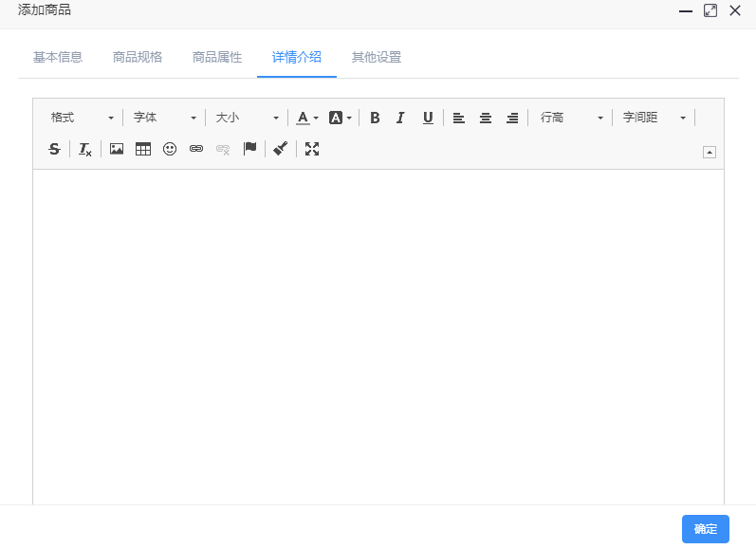Viewport: 756px width, 549px height.
Task: Open the 商品规格 tab
Action: click(x=138, y=57)
